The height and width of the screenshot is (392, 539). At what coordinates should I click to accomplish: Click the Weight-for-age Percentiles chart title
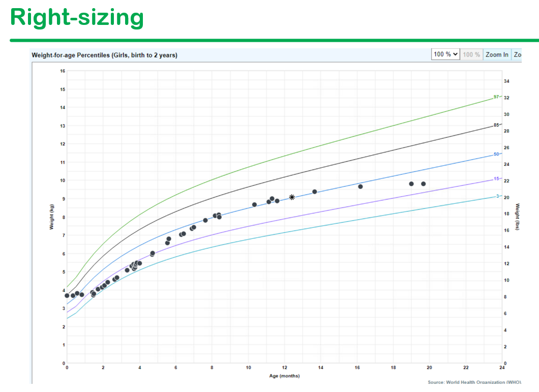point(104,55)
